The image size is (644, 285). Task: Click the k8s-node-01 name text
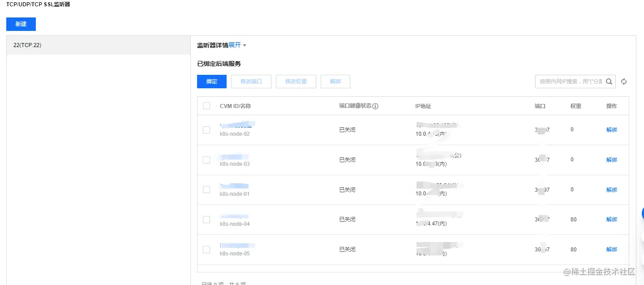click(235, 194)
